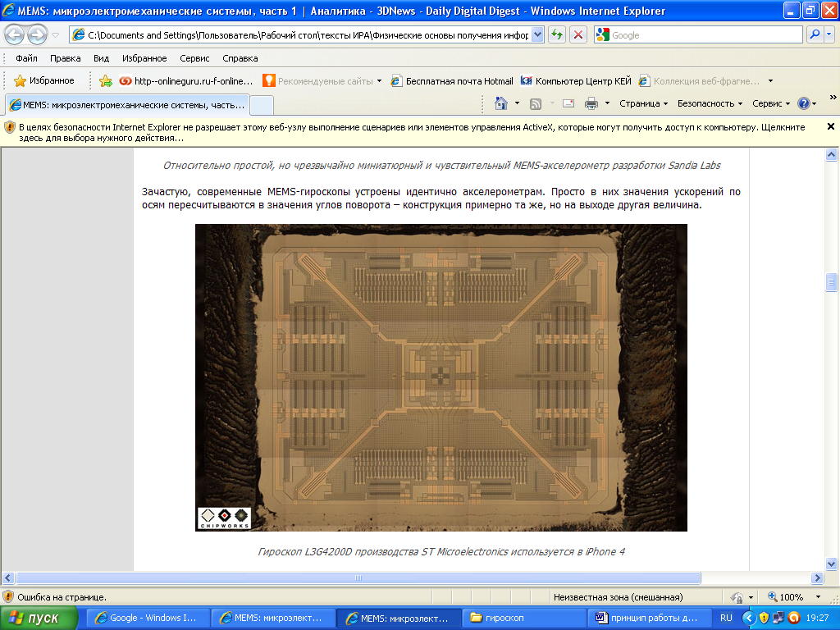Open the Правка menu

point(66,58)
